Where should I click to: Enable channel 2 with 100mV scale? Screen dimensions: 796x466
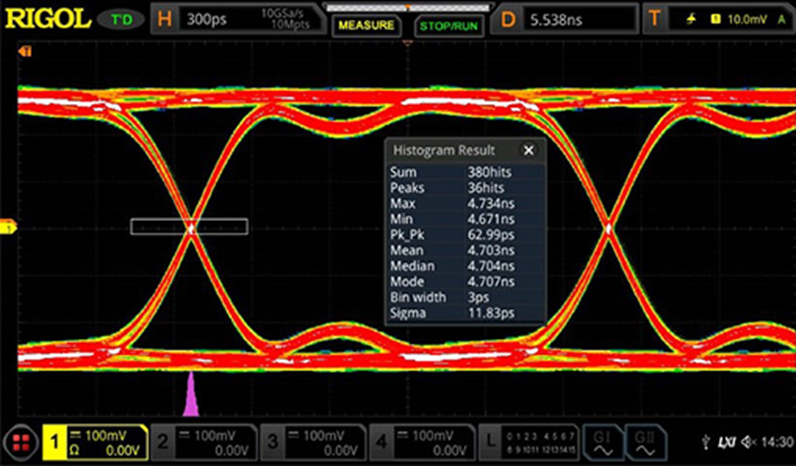[x=203, y=441]
